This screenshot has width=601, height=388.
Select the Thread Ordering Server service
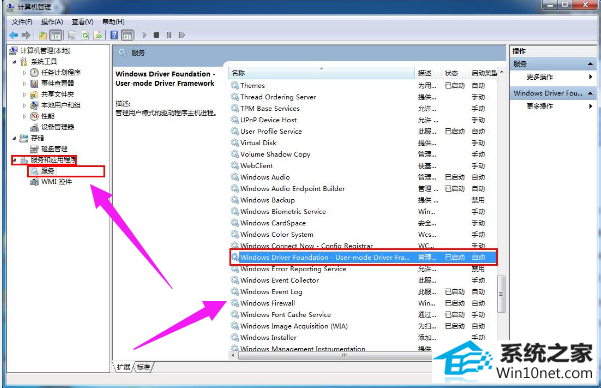(x=363, y=97)
